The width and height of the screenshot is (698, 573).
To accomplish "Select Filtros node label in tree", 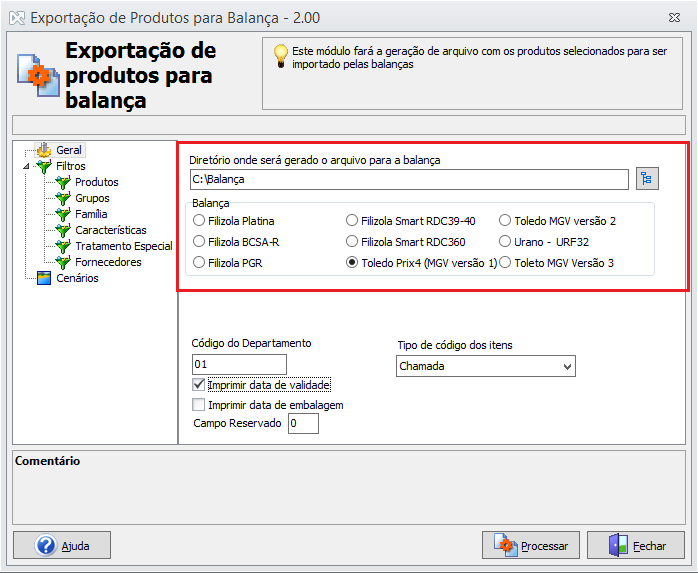I will pyautogui.click(x=71, y=166).
